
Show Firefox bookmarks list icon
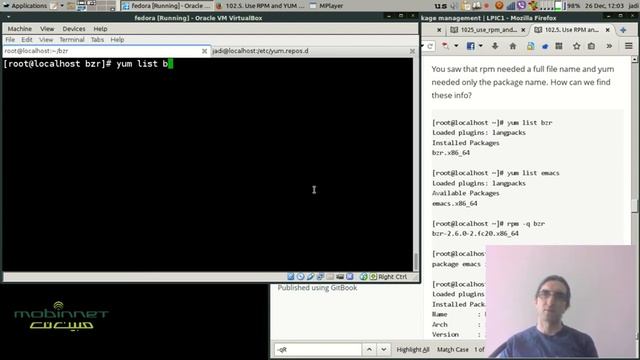[x=591, y=46]
